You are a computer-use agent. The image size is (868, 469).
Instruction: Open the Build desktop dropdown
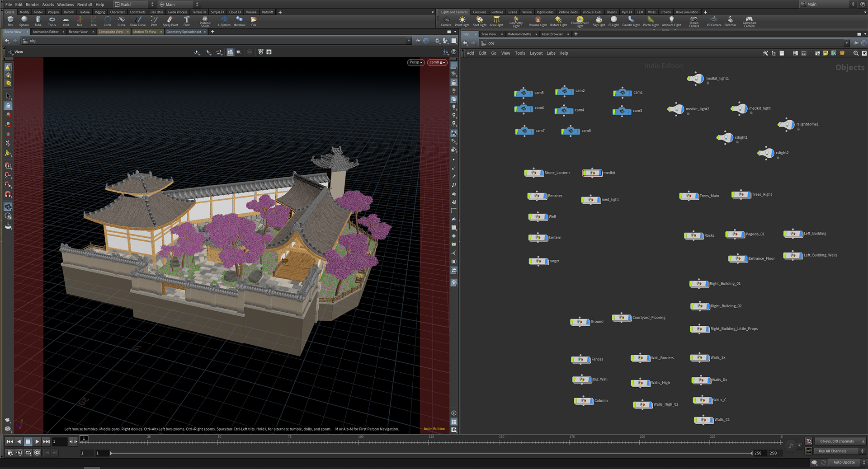(134, 5)
